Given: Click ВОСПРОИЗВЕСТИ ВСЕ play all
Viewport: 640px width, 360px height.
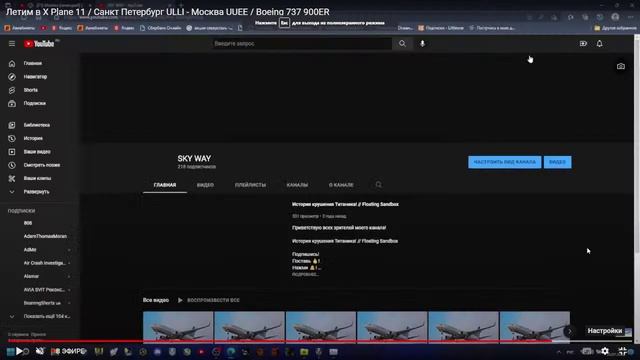Looking at the screenshot, I should [209, 300].
